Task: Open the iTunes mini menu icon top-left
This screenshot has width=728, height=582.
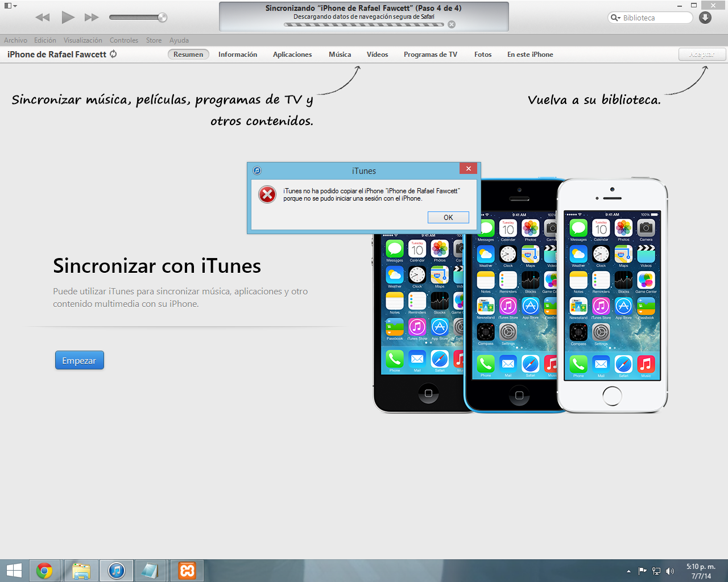Action: pyautogui.click(x=10, y=6)
